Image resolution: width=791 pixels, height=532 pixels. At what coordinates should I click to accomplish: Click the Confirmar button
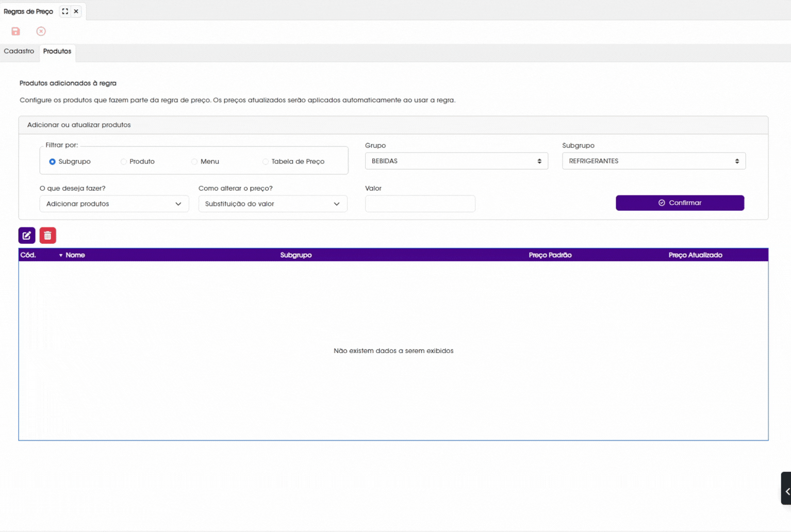coord(680,203)
